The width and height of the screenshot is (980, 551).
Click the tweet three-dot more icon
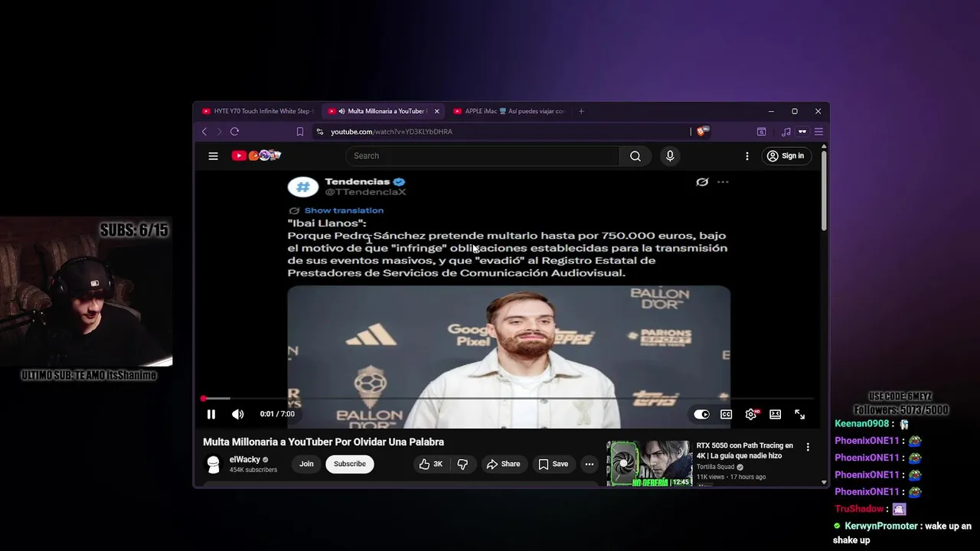tap(723, 182)
